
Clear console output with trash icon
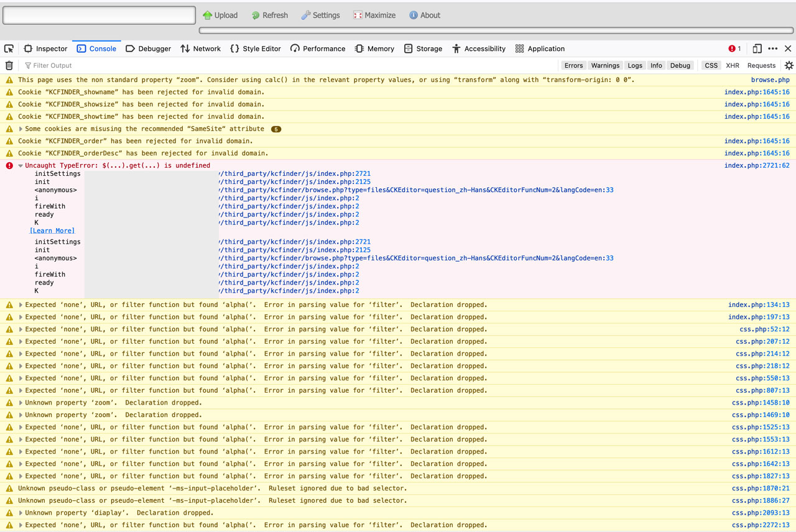click(9, 65)
